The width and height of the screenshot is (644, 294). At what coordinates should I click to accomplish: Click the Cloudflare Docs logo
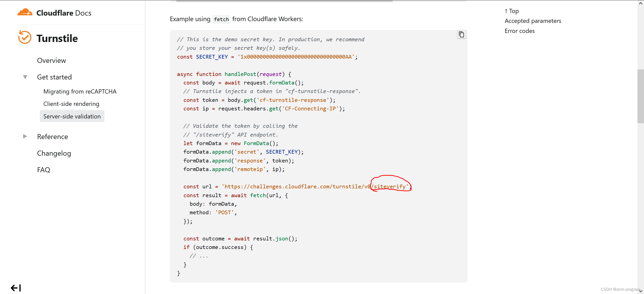pyautogui.click(x=55, y=13)
